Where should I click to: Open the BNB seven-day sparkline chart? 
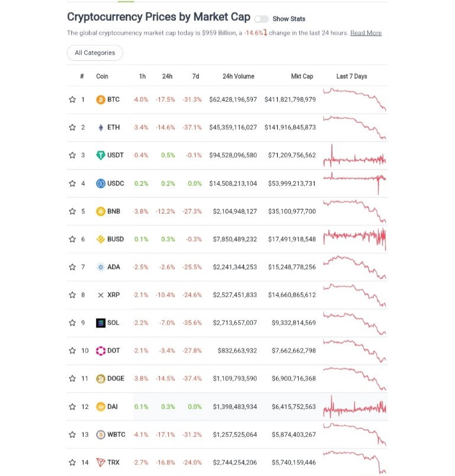coord(354,211)
